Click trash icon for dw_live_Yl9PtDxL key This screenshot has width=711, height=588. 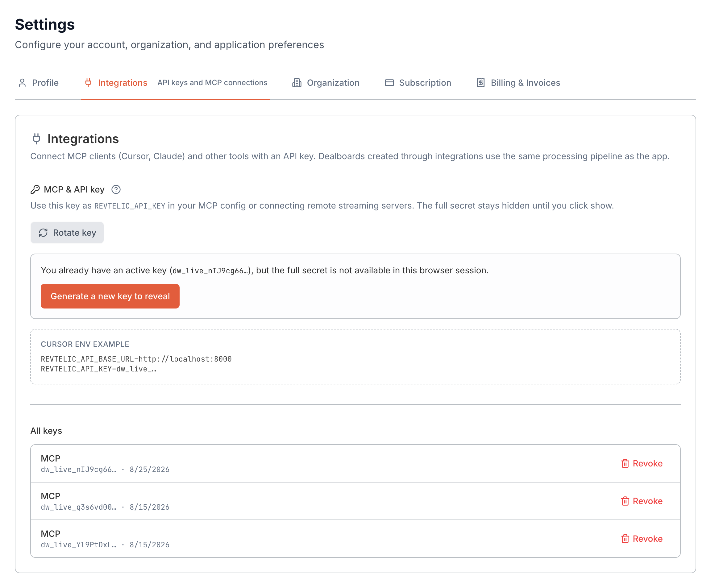coord(625,539)
